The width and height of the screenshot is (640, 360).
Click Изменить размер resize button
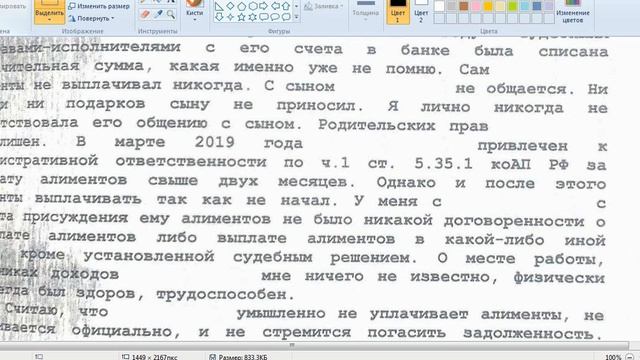(x=99, y=6)
